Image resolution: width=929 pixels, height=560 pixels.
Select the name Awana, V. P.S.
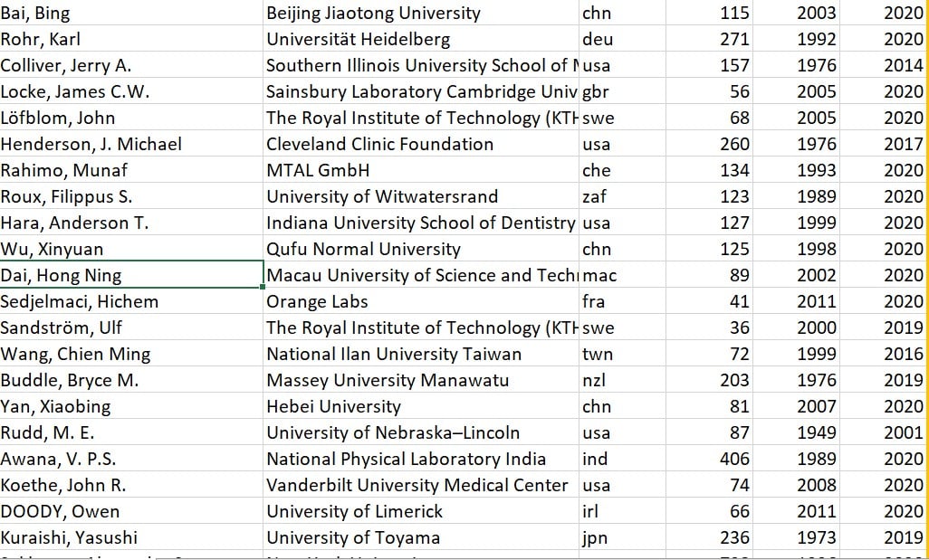click(x=131, y=458)
